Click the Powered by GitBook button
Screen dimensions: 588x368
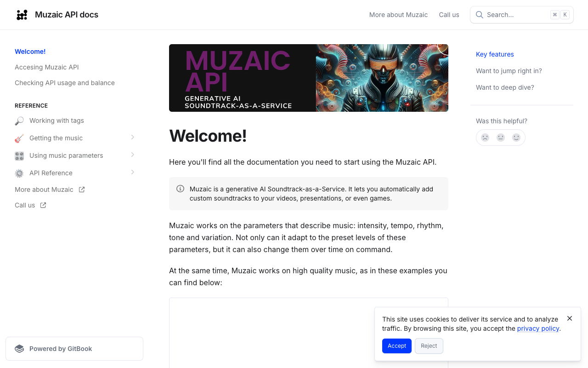coord(74,349)
